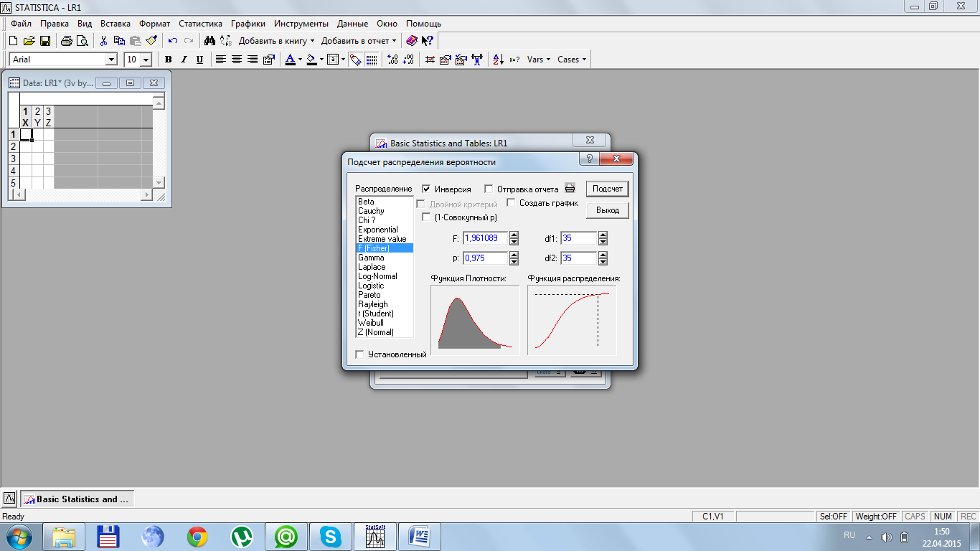Cut selection with scissors icon
The height and width of the screenshot is (551, 980).
click(103, 41)
